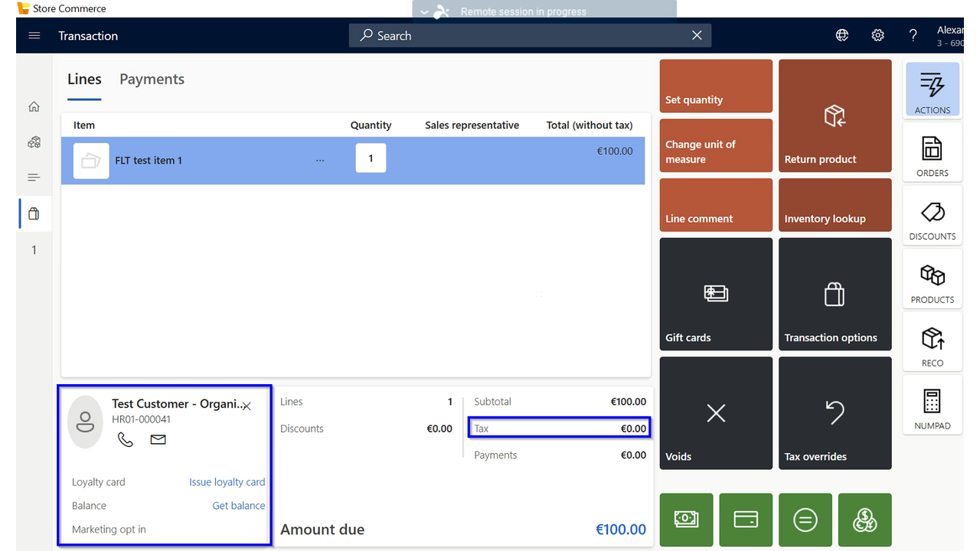This screenshot has width=980, height=551.
Task: Open Transaction options
Action: [835, 294]
